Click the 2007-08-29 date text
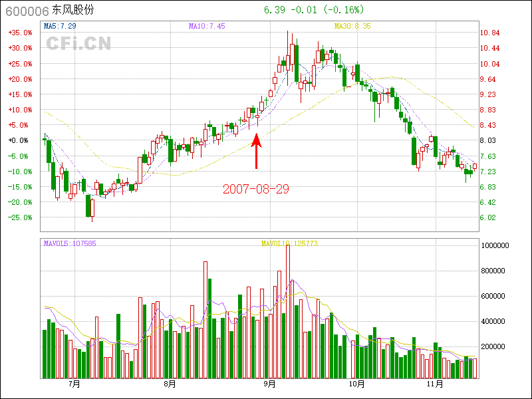 [x=256, y=189]
